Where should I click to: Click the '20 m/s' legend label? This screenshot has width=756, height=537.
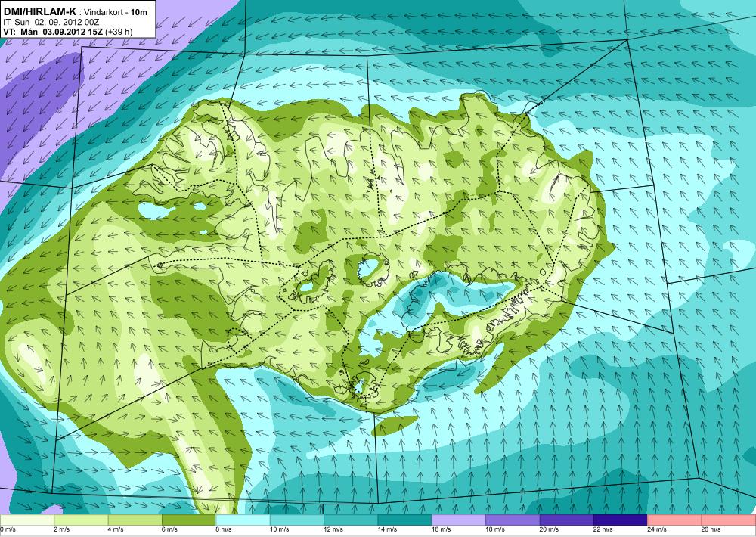[550, 529]
